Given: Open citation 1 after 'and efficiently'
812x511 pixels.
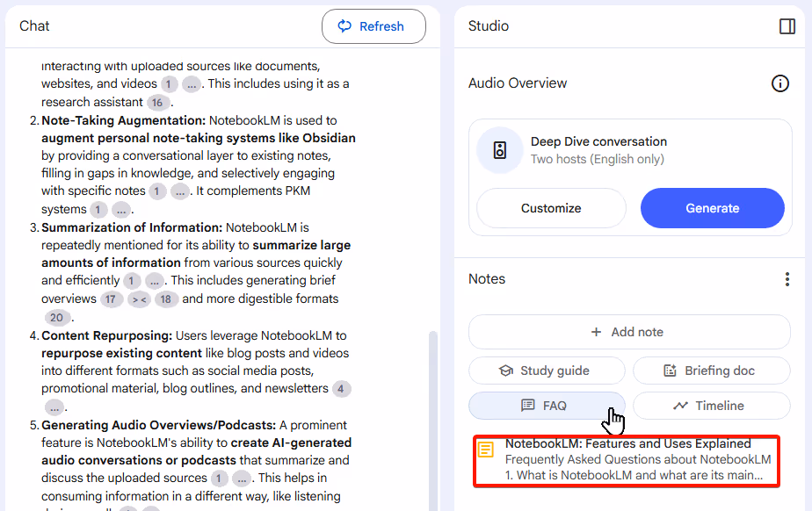Looking at the screenshot, I should pos(132,281).
